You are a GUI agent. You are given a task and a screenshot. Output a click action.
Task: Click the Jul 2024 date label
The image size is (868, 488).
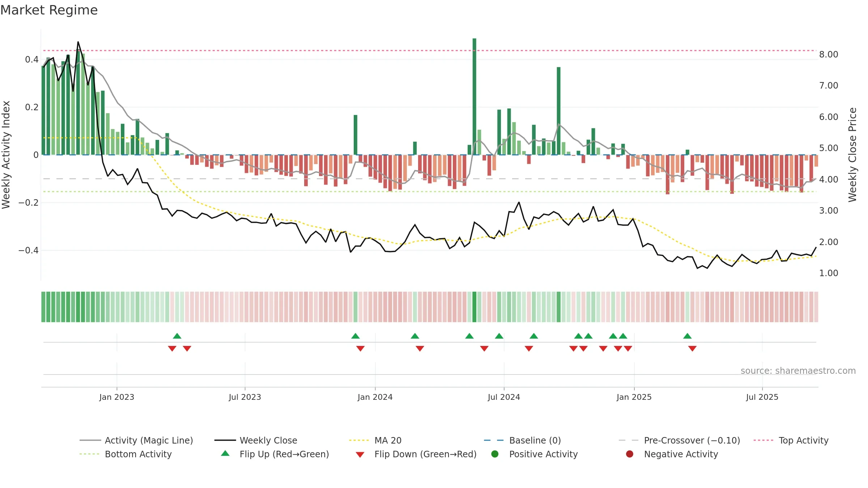point(504,397)
